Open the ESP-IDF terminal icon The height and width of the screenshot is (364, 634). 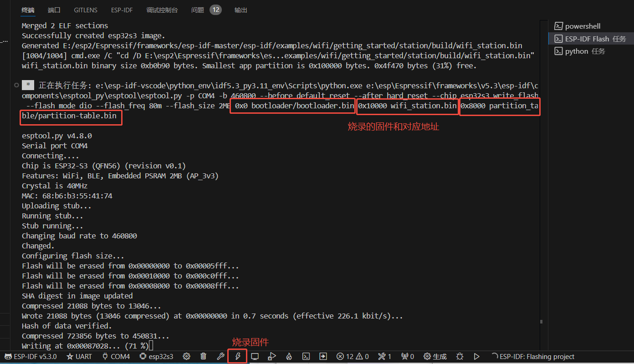pyautogui.click(x=307, y=356)
